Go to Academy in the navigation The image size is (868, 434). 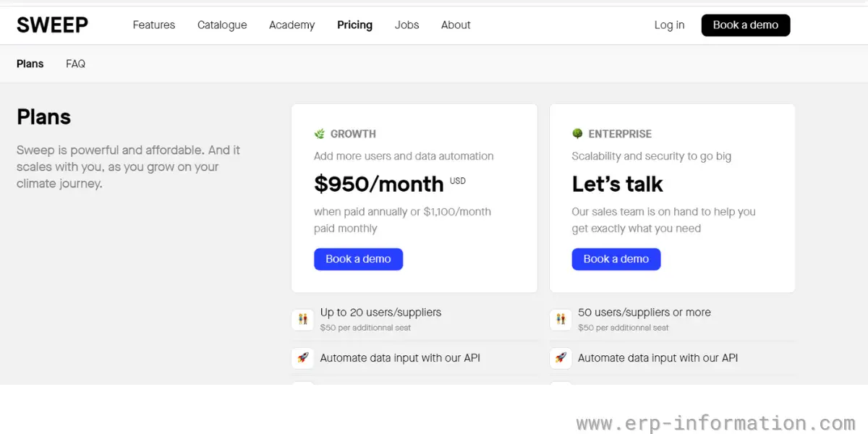click(292, 25)
